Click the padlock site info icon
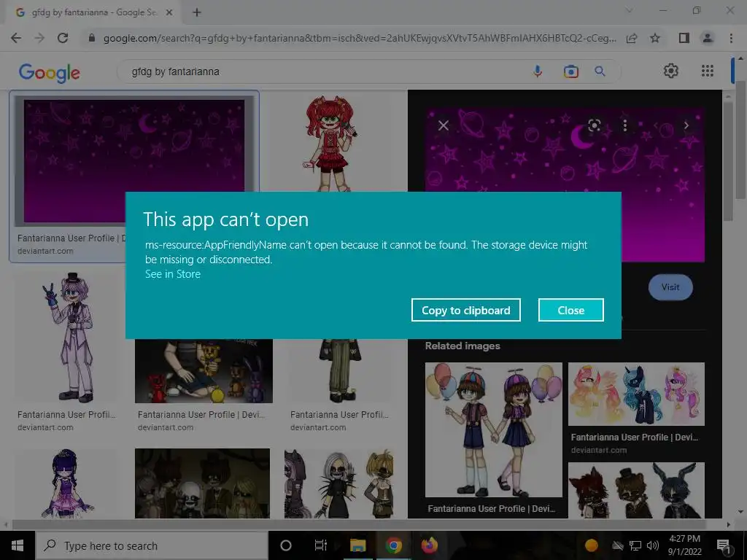747x560 pixels. click(x=91, y=38)
